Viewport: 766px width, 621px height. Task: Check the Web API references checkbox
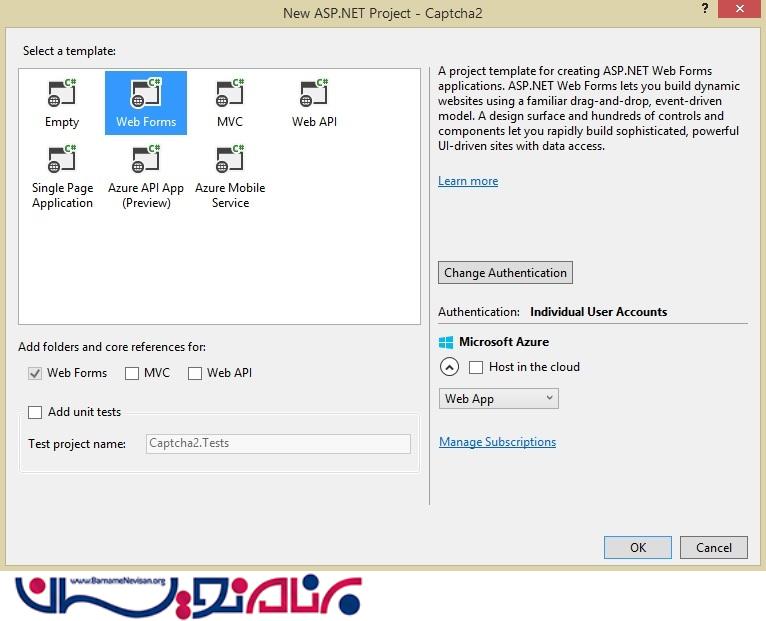(195, 373)
